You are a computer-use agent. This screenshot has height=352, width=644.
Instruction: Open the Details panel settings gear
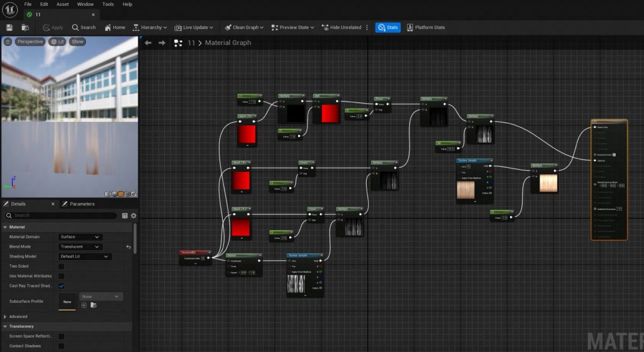(x=133, y=216)
